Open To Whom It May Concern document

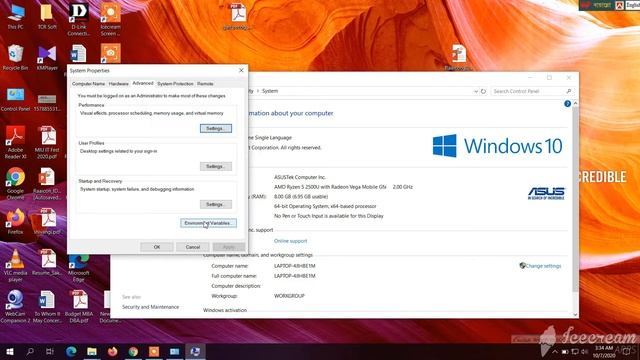pyautogui.click(x=47, y=306)
